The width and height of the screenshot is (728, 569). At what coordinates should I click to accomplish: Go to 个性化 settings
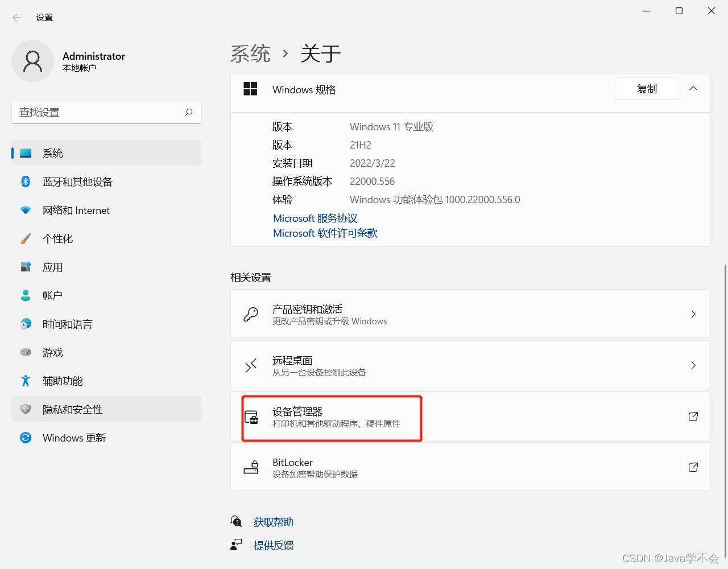click(x=107, y=238)
